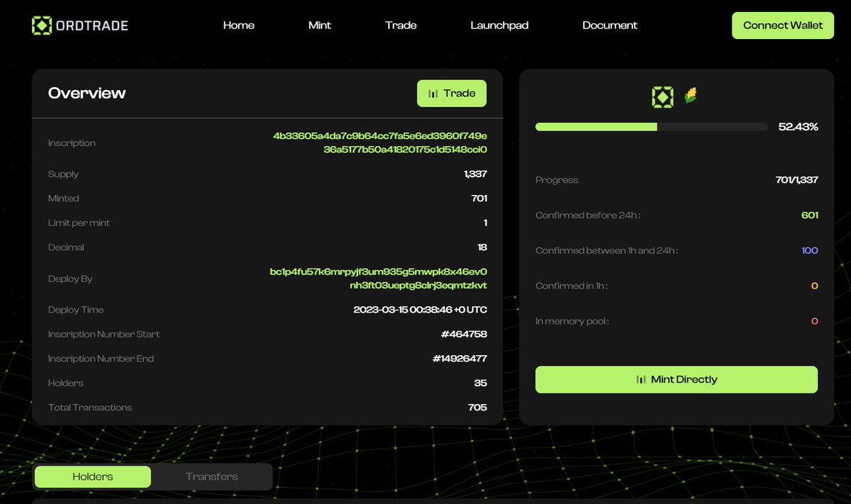
Task: Click the Supply value 1,337
Action: click(476, 174)
